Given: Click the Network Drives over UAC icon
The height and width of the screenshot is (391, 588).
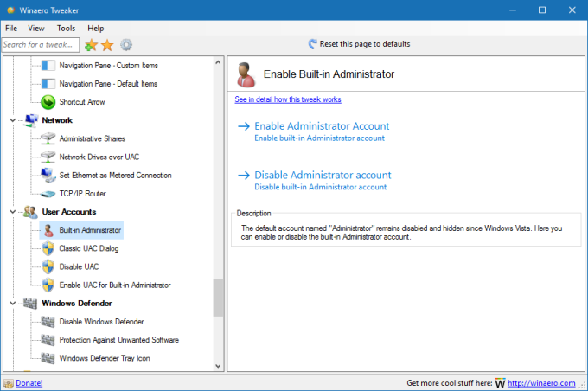Looking at the screenshot, I should [x=48, y=157].
